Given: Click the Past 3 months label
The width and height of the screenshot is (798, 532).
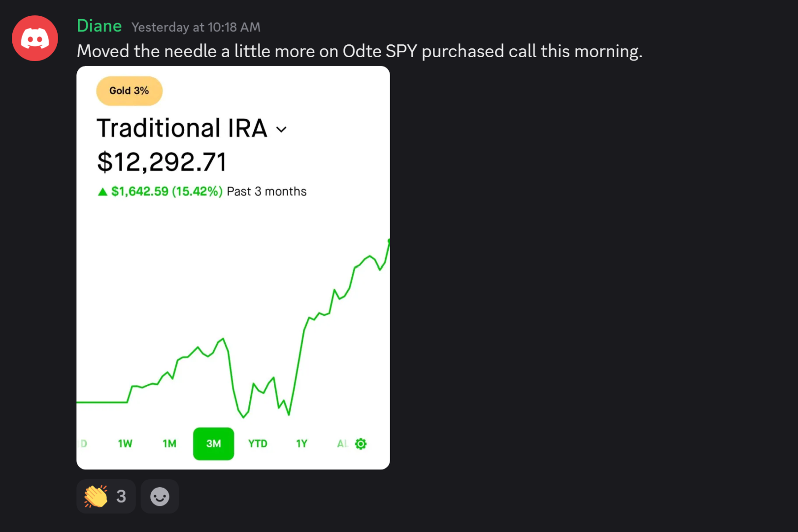Looking at the screenshot, I should [x=266, y=192].
